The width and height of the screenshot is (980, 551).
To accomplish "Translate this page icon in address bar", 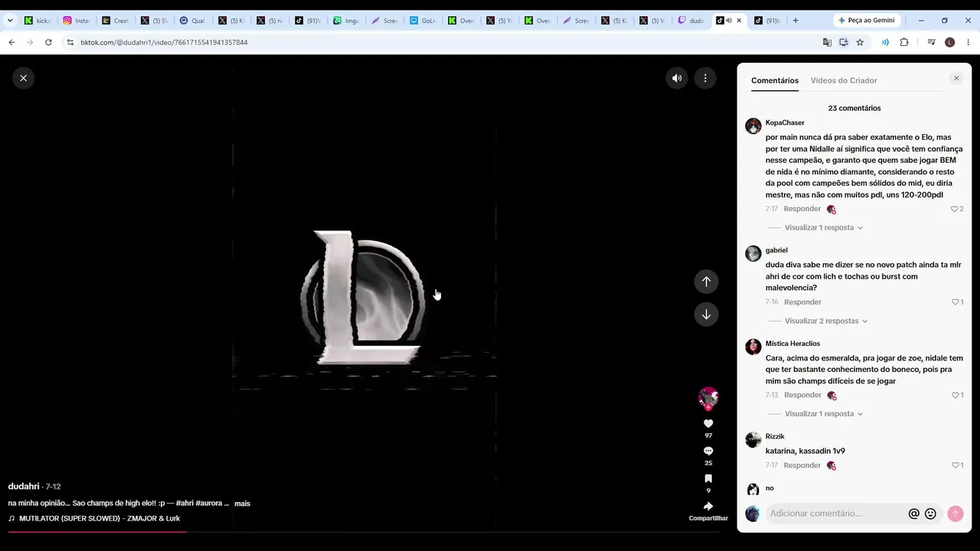I will pos(827,42).
